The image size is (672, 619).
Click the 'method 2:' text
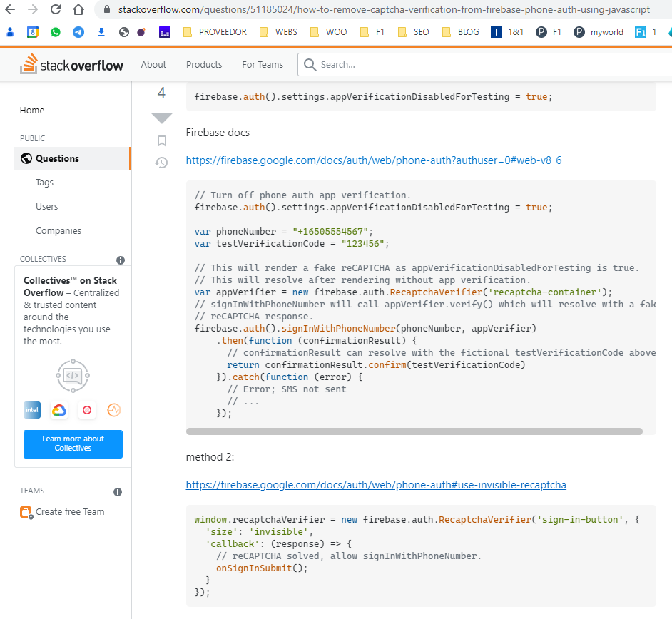coord(210,457)
